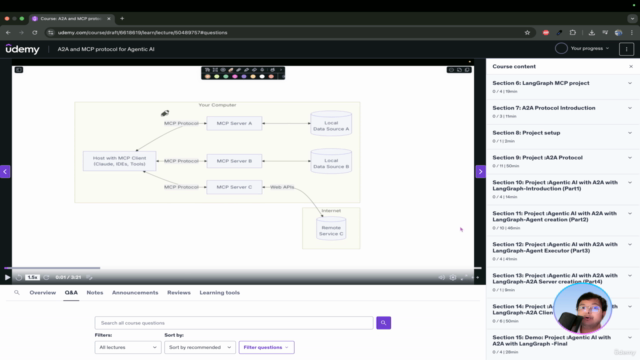Click the instructor webcam bubble
The height and width of the screenshot is (360, 640).
coord(582,309)
